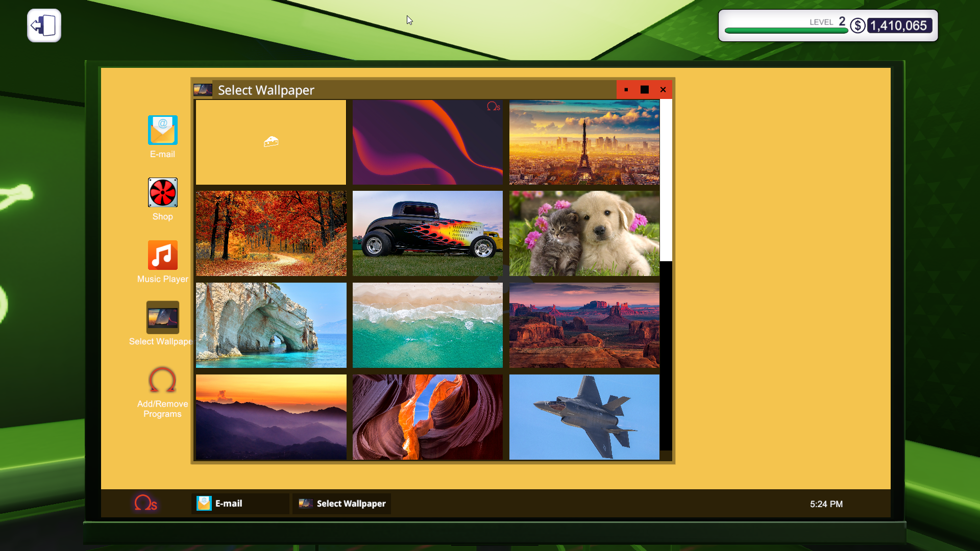This screenshot has height=551, width=980.
Task: Switch to Select Wallpaper taskbar item
Action: [x=342, y=504]
